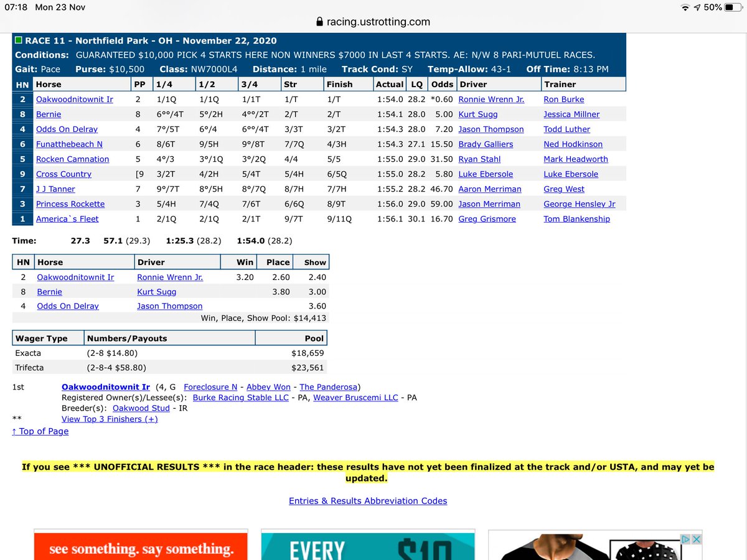
Task: Open driver Greg Grismore link
Action: tap(487, 219)
